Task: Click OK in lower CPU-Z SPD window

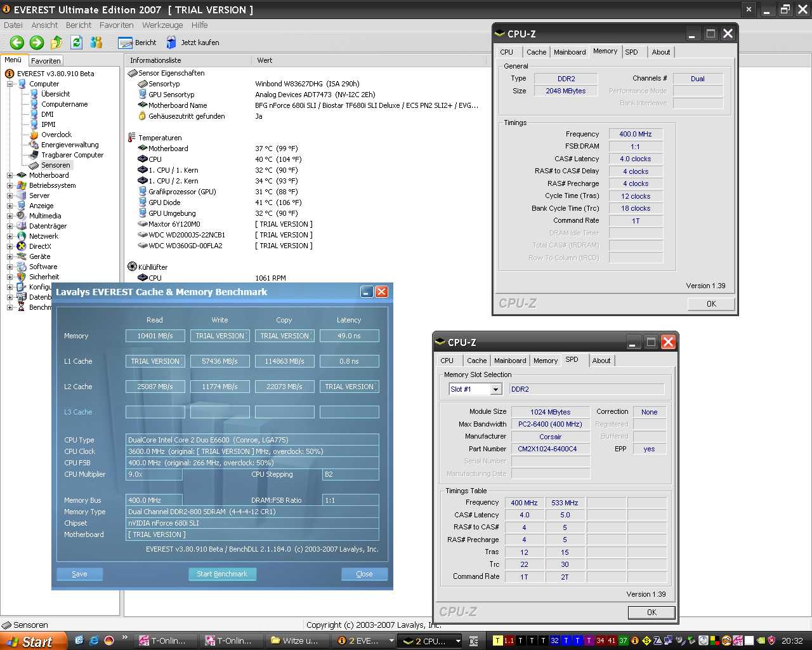Action: point(652,613)
